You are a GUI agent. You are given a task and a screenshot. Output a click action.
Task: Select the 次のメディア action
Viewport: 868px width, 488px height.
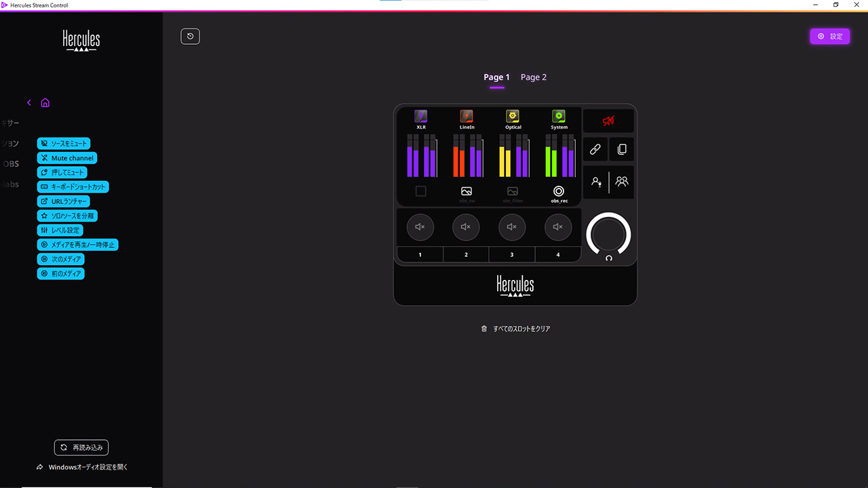61,259
